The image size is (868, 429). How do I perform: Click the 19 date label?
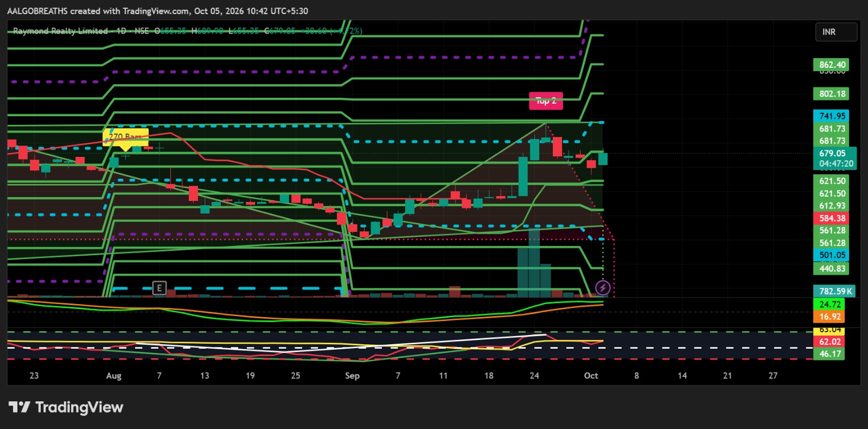point(250,376)
